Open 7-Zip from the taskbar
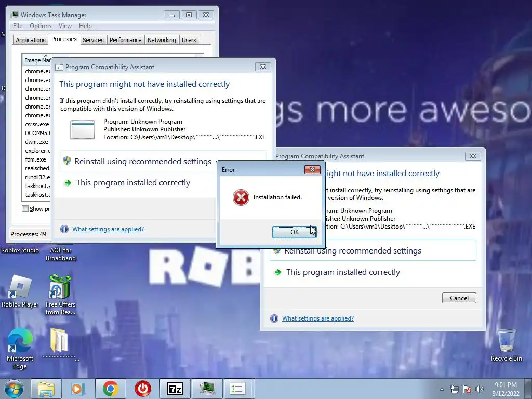 (175, 389)
